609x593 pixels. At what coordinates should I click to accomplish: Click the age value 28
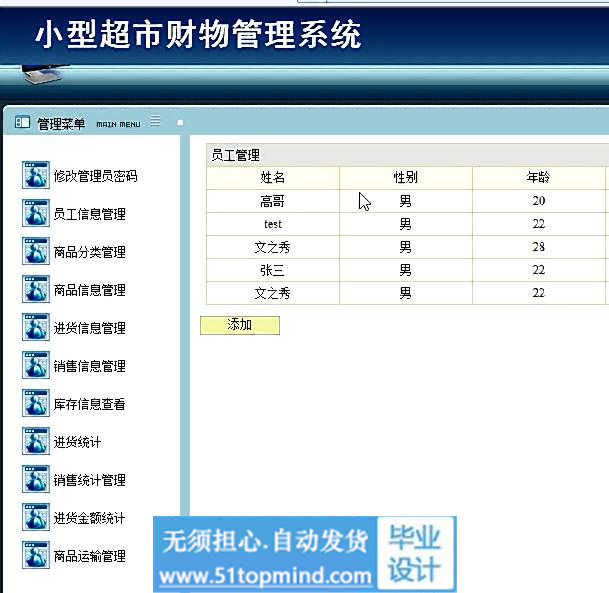pyautogui.click(x=538, y=247)
